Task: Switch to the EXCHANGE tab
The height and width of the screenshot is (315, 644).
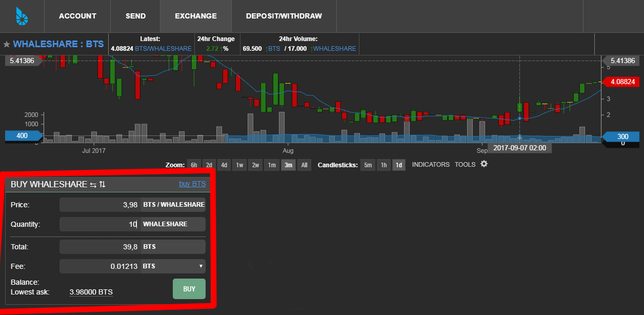Action: click(196, 16)
